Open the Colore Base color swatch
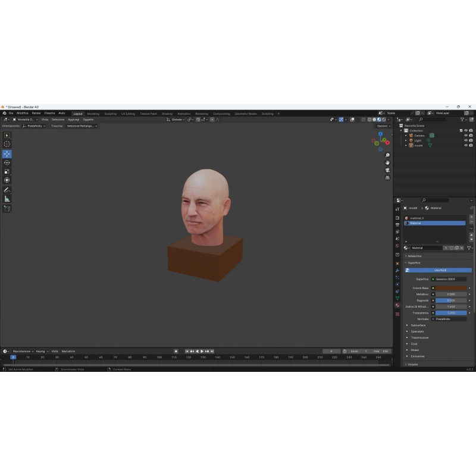 451,288
